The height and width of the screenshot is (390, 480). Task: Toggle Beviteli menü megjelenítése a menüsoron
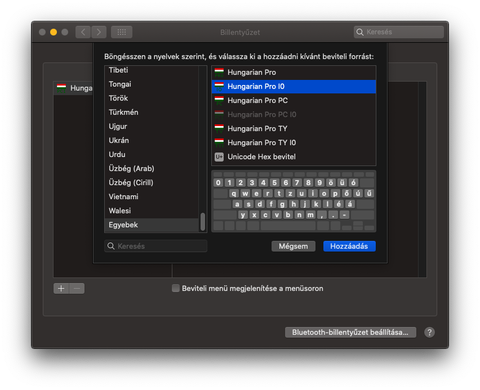click(x=176, y=288)
